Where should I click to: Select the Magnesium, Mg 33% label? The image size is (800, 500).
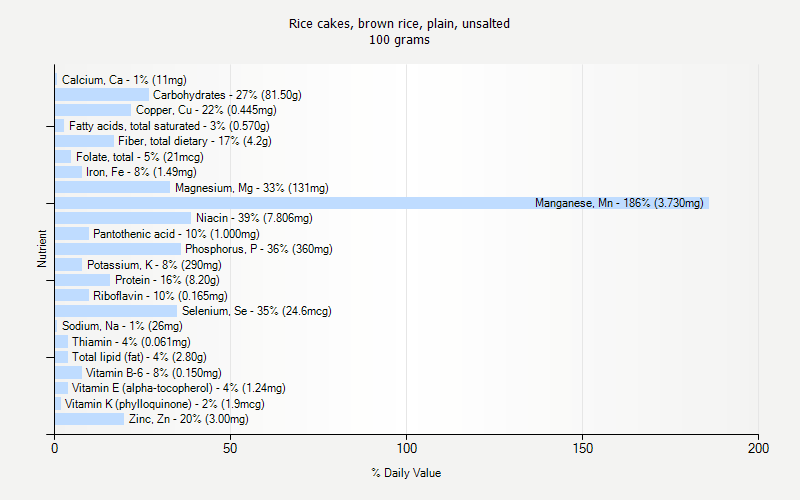(251, 187)
